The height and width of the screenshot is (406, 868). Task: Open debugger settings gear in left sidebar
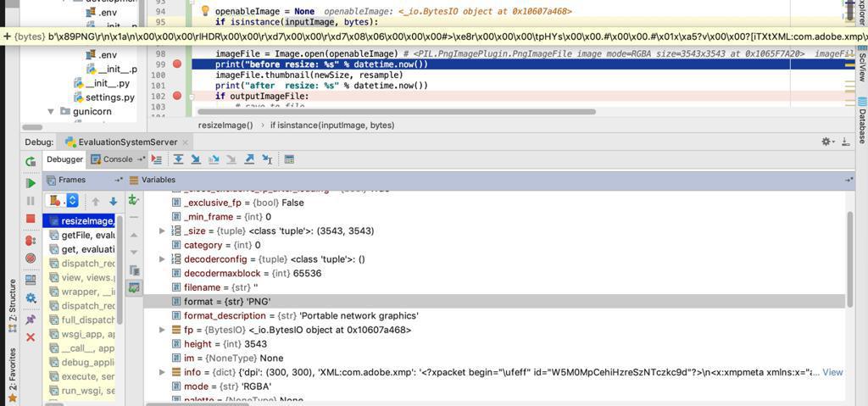coord(31,298)
